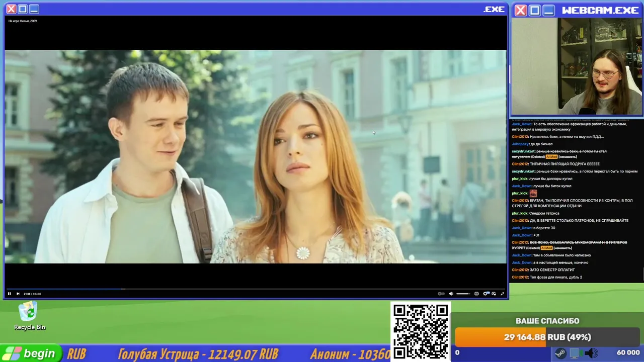Click the emote in plur_kick's message
The image size is (644, 362).
(533, 193)
